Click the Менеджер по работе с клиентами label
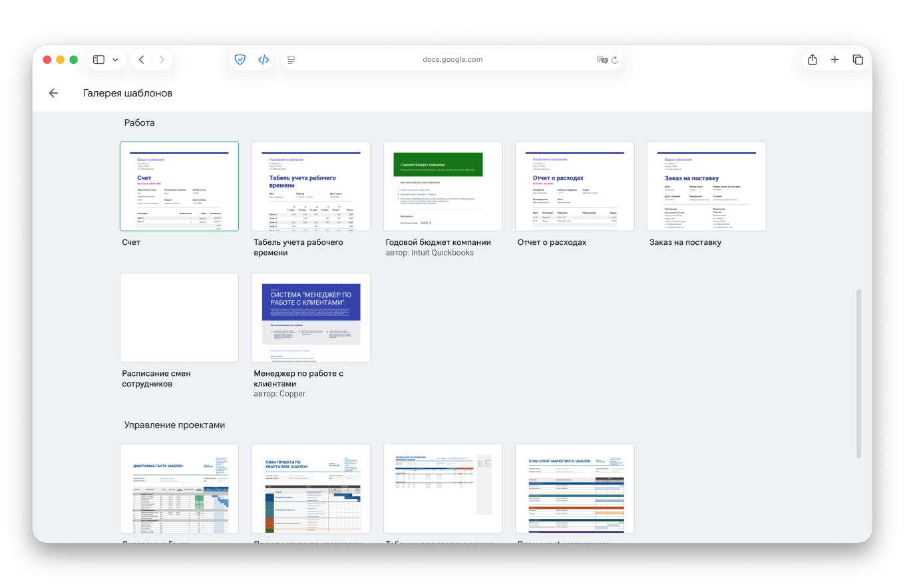The width and height of the screenshot is (905, 588). click(298, 378)
